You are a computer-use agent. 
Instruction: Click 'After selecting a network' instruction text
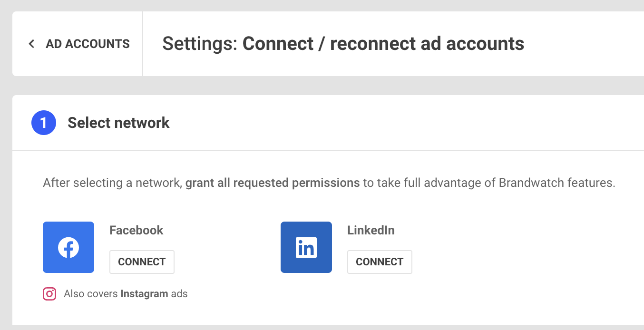[x=112, y=183]
